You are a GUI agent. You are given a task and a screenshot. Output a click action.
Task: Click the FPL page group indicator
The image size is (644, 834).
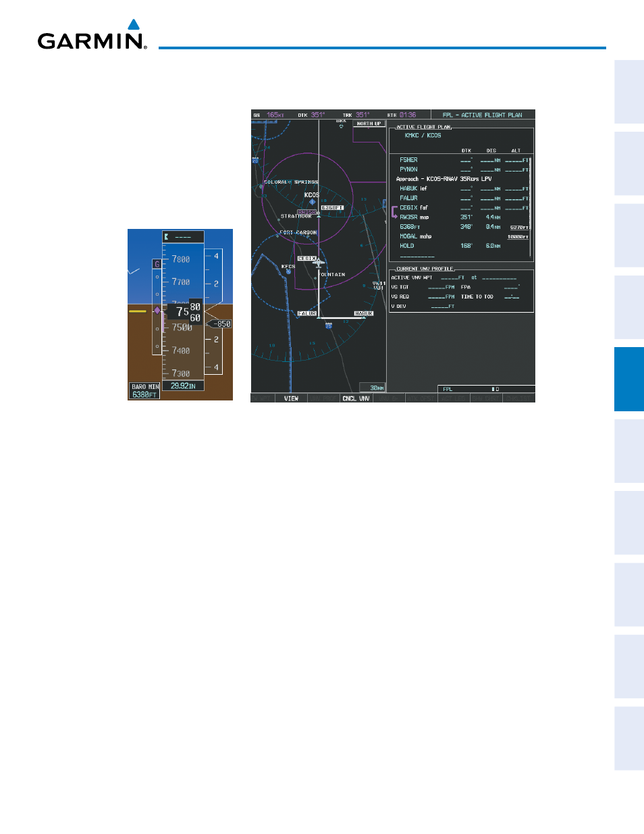point(486,389)
